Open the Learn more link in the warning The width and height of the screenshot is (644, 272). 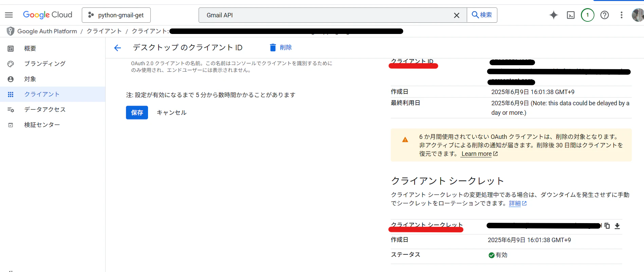pyautogui.click(x=479, y=154)
